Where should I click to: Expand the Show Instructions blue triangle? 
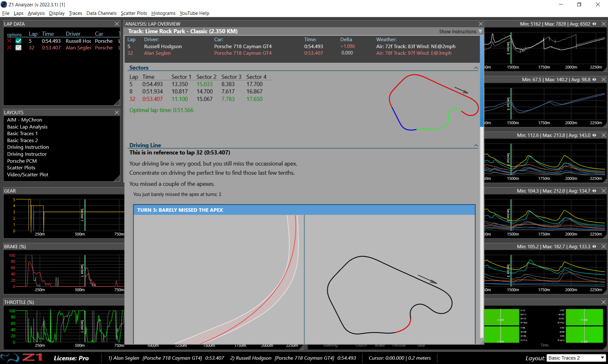[x=480, y=32]
